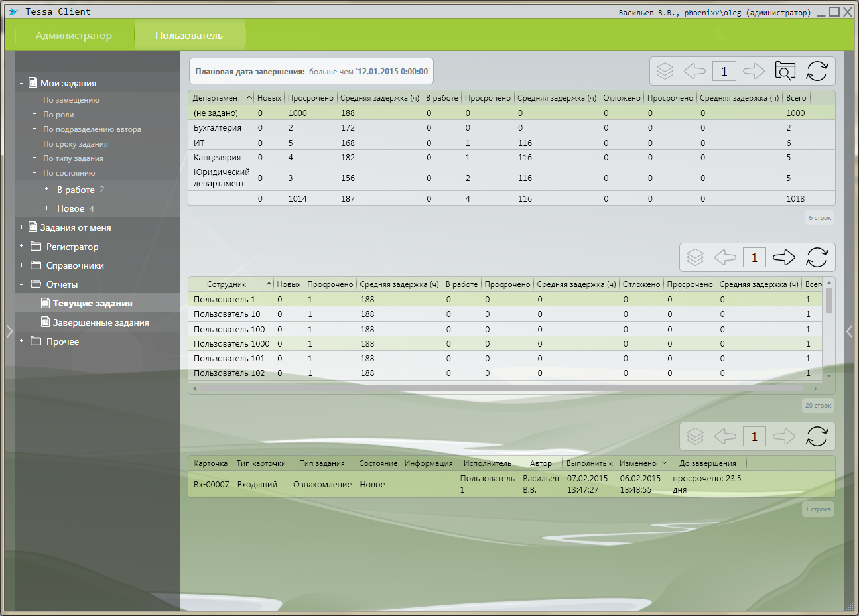Click the employees table vertical scrollbar
The image size is (859, 616).
[x=828, y=302]
